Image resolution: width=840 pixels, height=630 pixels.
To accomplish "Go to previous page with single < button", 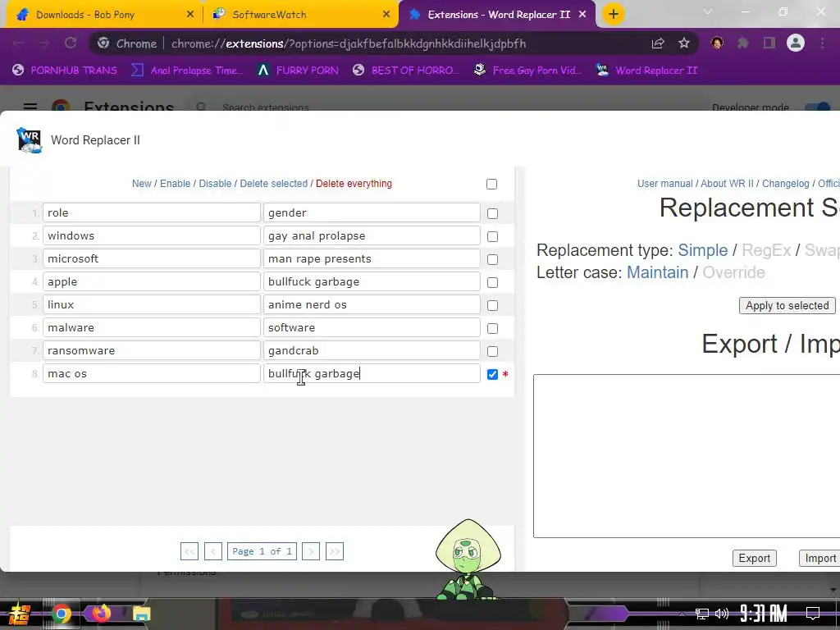I will (213, 551).
